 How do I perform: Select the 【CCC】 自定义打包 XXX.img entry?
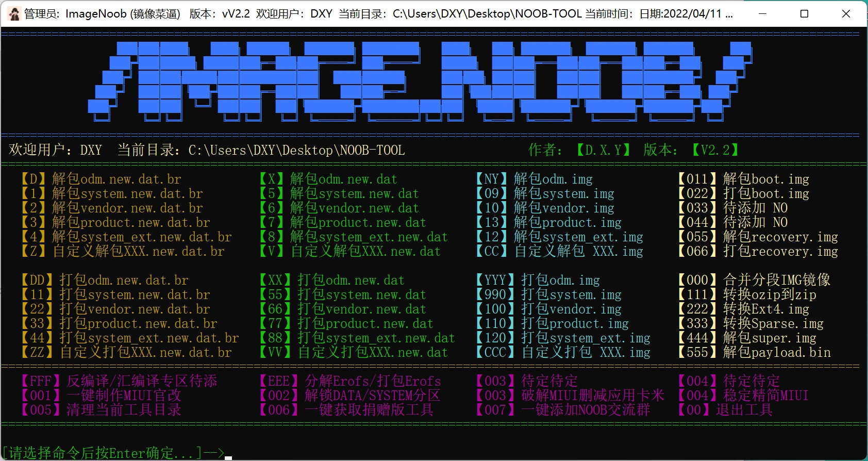(562, 353)
